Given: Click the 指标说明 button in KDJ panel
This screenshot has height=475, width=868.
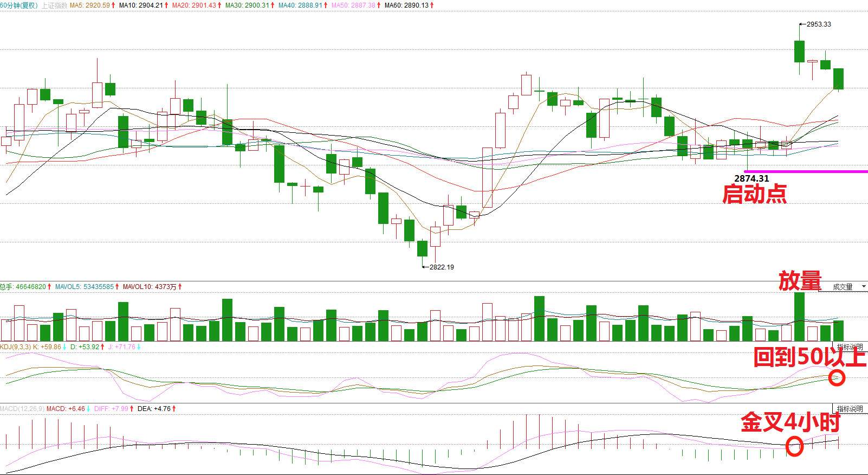Looking at the screenshot, I should click(850, 347).
